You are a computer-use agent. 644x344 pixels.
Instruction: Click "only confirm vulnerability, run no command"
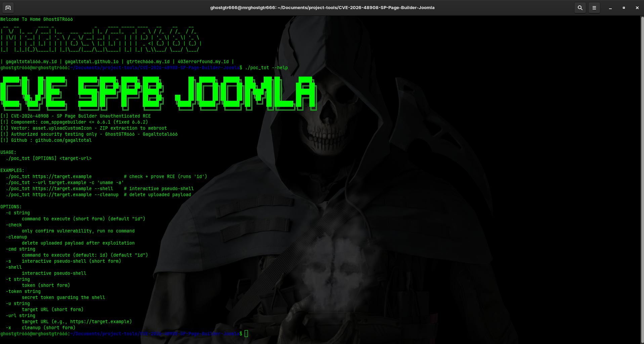click(78, 231)
